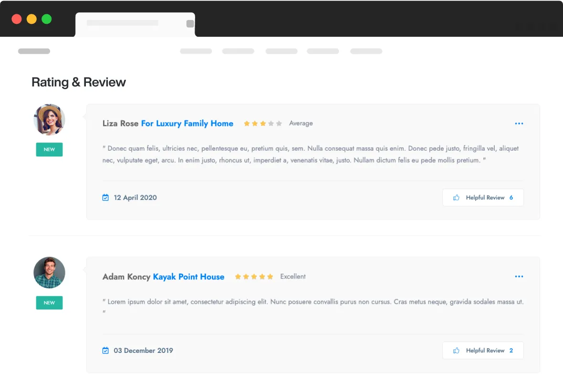Image resolution: width=563 pixels, height=392 pixels.
Task: Click the NEW badge under Liza Rose's photo
Action: point(49,149)
